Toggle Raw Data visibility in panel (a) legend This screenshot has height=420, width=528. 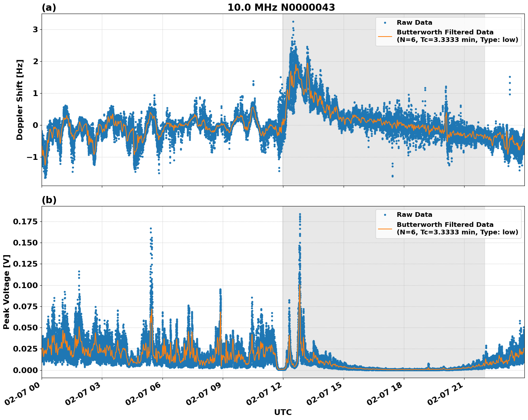pyautogui.click(x=414, y=22)
